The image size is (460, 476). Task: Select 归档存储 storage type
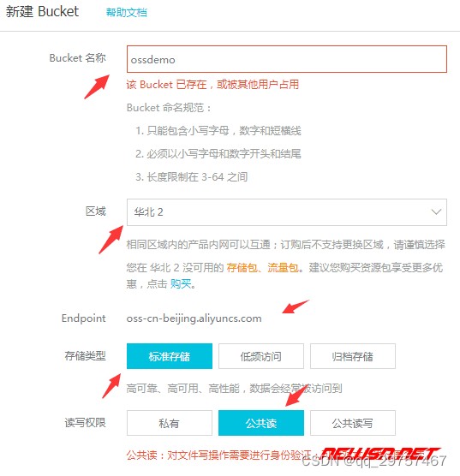coord(353,356)
